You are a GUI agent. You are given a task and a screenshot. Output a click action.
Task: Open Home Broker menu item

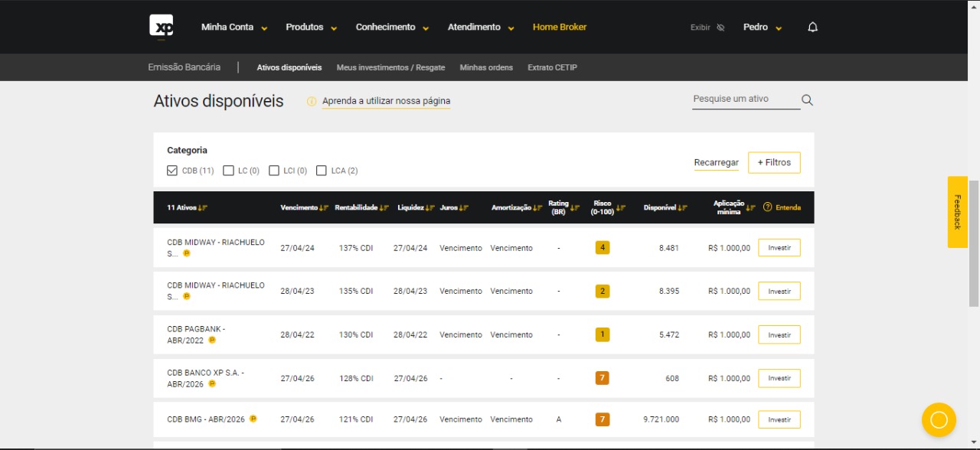(x=560, y=27)
